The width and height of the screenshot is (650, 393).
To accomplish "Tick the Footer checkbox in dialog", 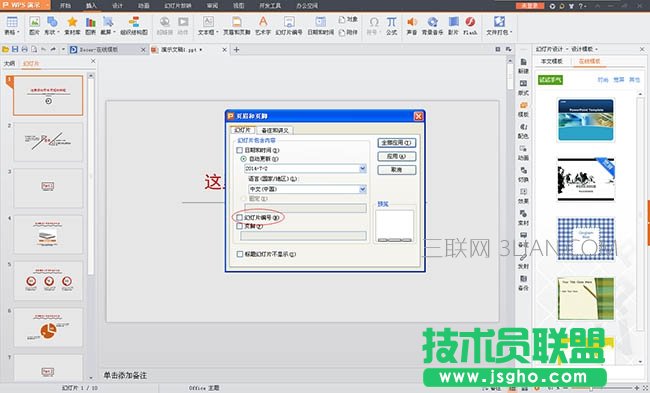I will click(x=239, y=226).
